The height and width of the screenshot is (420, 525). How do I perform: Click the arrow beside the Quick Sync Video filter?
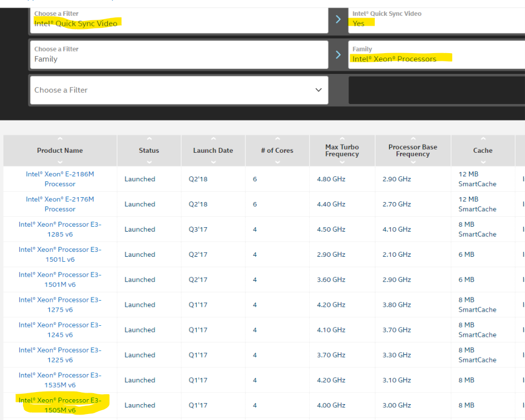[x=338, y=19]
